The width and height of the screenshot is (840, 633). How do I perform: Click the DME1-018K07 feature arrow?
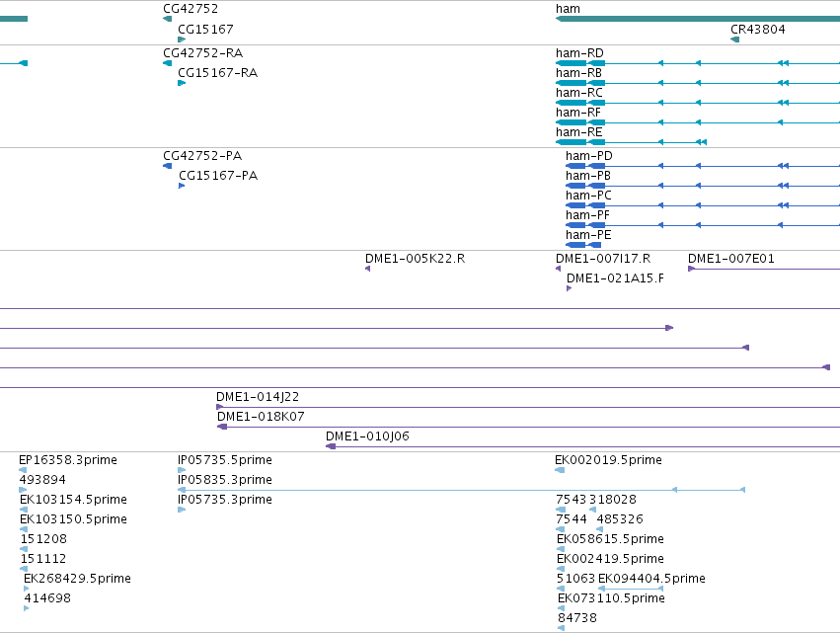[222, 427]
